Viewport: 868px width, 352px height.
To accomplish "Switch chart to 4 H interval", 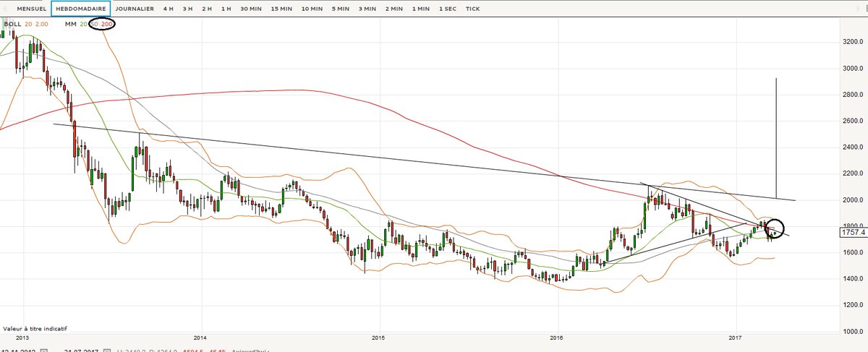I will pyautogui.click(x=168, y=9).
